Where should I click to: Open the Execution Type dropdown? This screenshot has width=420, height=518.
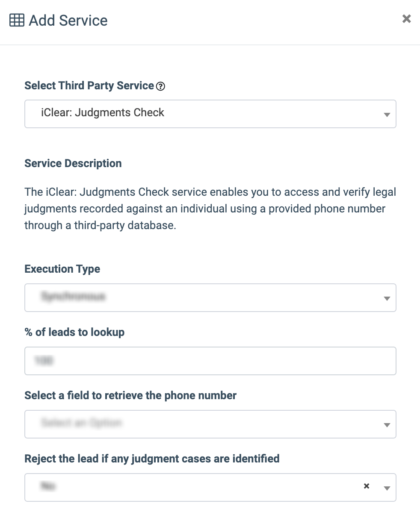tap(210, 297)
